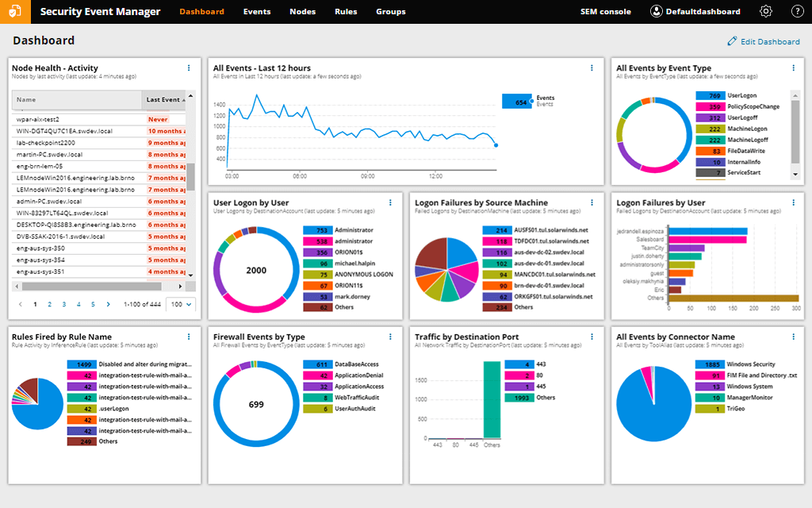This screenshot has height=508, width=812.
Task: Open settings via the gear icon
Action: tap(765, 11)
